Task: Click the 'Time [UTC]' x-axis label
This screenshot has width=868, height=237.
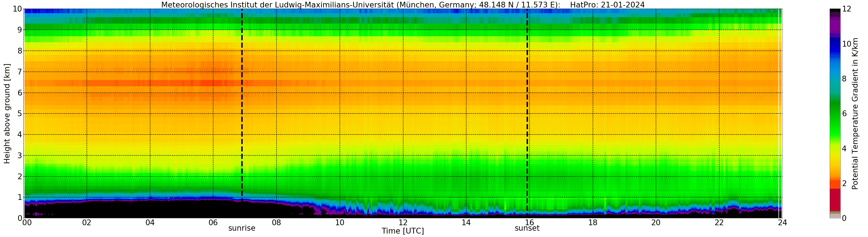Action: (403, 231)
